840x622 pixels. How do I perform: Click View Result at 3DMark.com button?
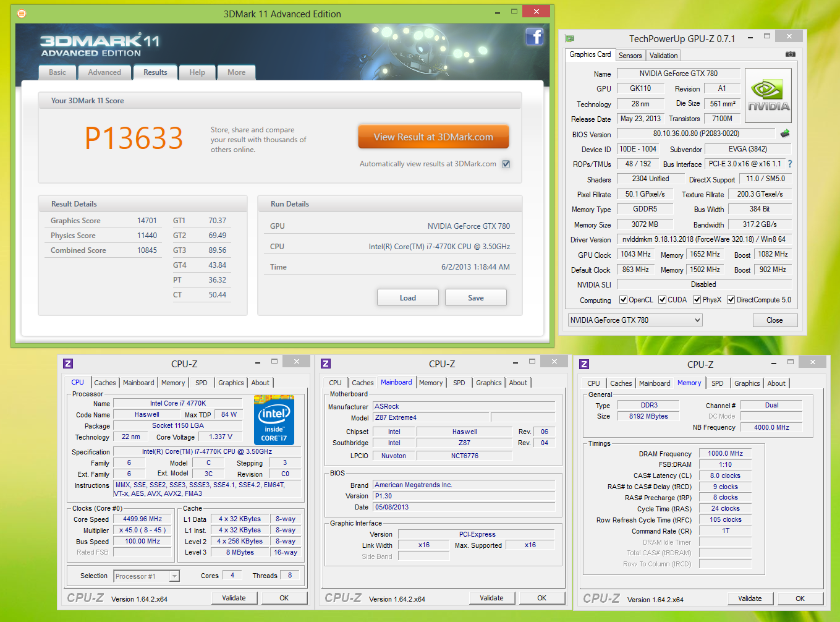point(433,137)
